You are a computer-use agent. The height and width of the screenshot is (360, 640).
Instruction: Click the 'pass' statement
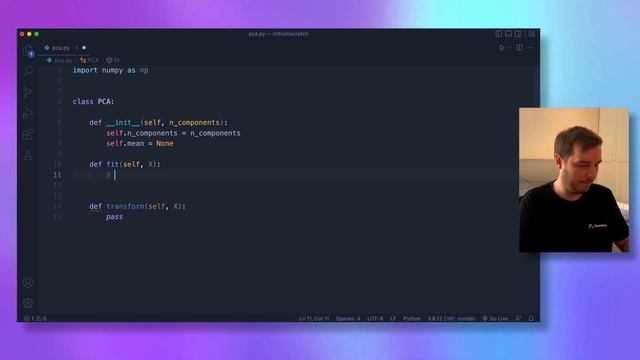(114, 217)
